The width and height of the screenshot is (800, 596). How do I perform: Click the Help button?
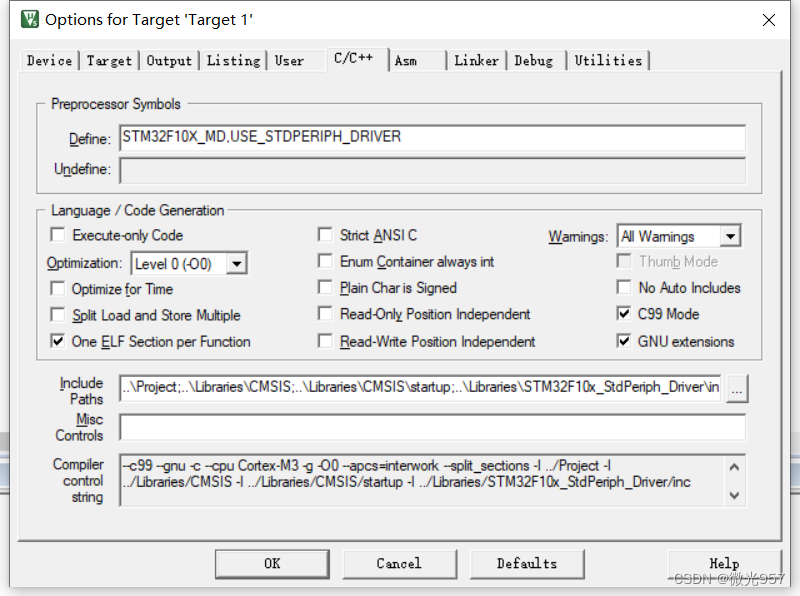point(724,564)
